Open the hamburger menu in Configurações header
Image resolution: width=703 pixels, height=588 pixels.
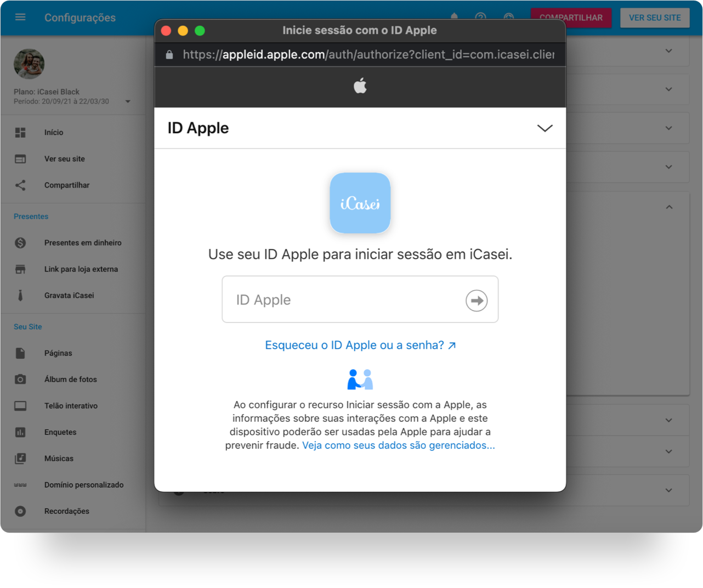20,17
